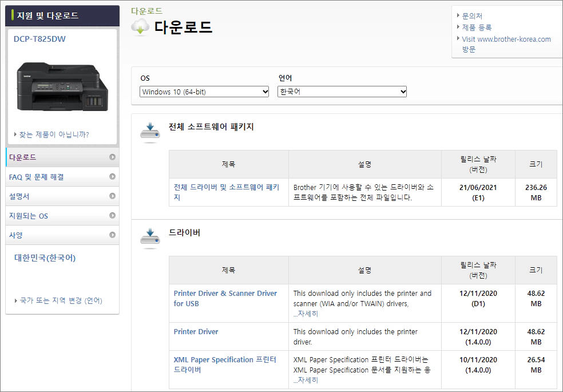Click the 대한민국(한국어) region text
The width and height of the screenshot is (563, 392).
pyautogui.click(x=45, y=258)
